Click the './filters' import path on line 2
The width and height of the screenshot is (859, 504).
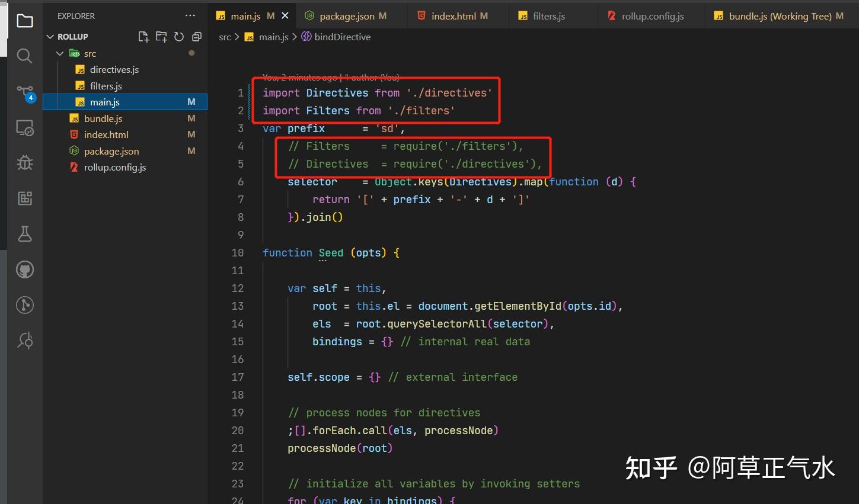click(x=421, y=111)
